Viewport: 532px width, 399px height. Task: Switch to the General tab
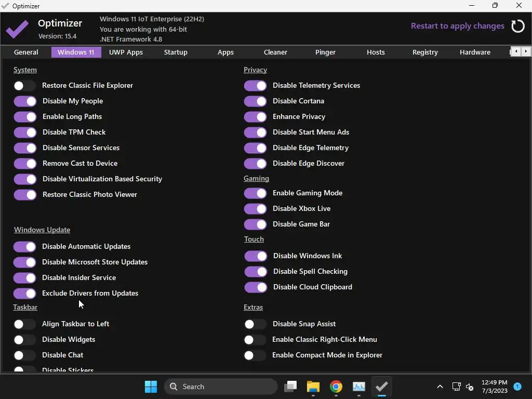[26, 52]
